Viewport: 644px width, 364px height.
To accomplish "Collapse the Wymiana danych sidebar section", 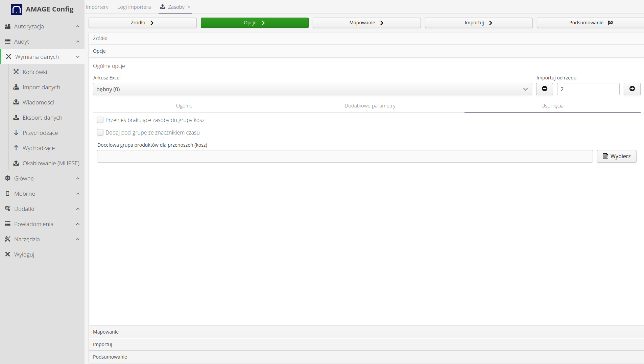I will 42,57.
